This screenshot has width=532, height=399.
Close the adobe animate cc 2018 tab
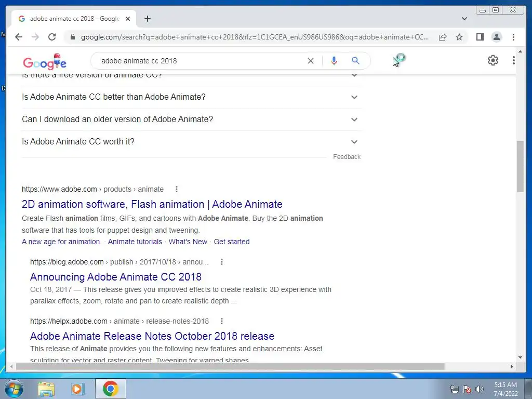(128, 19)
